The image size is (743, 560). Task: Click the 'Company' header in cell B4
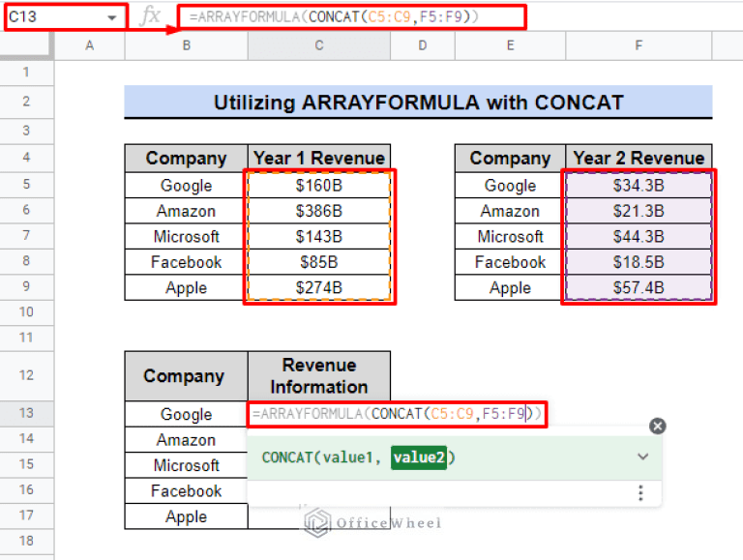pyautogui.click(x=186, y=159)
